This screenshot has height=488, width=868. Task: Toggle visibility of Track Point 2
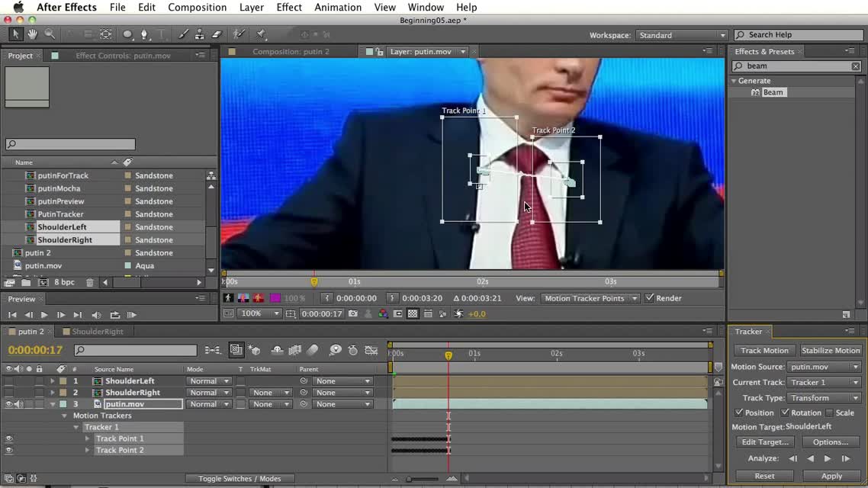8,450
